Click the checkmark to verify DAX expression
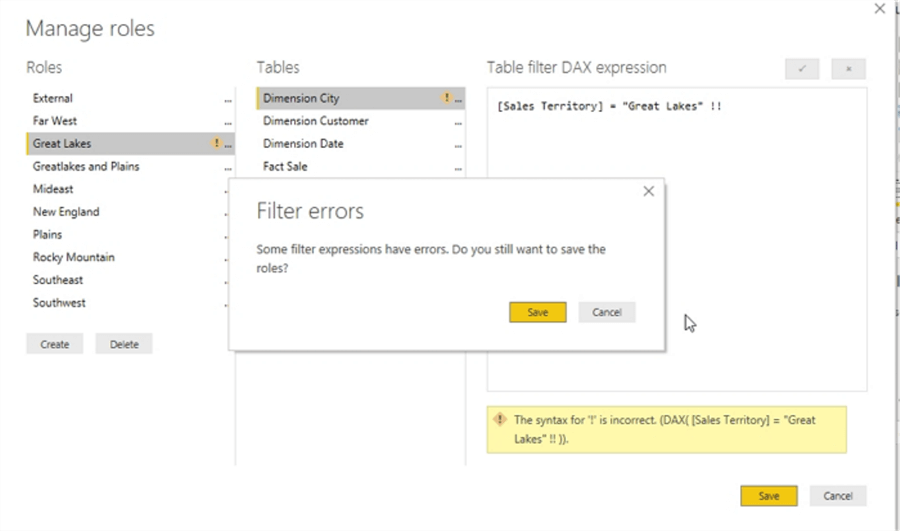Image resolution: width=900 pixels, height=531 pixels. tap(802, 69)
